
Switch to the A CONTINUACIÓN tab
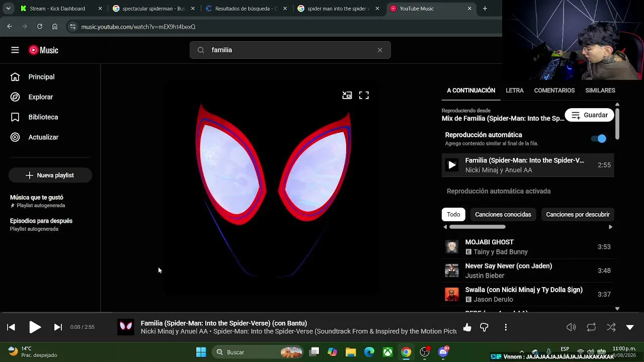tap(471, 90)
